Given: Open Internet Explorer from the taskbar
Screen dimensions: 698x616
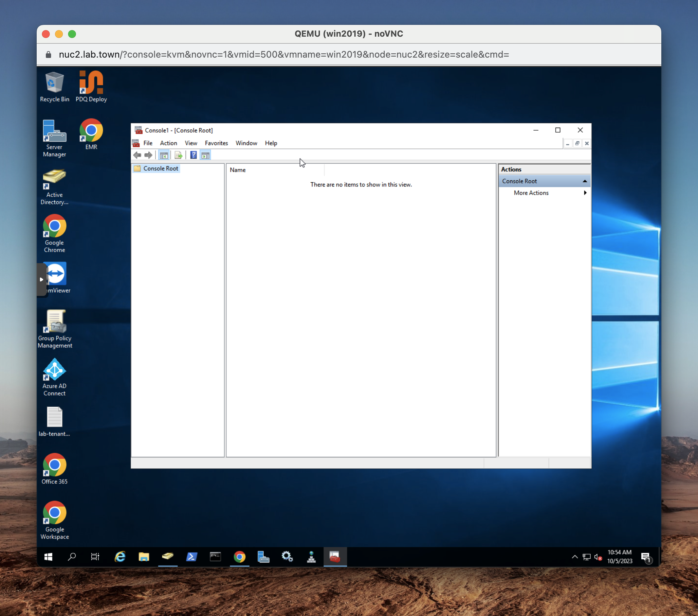Looking at the screenshot, I should click(120, 557).
